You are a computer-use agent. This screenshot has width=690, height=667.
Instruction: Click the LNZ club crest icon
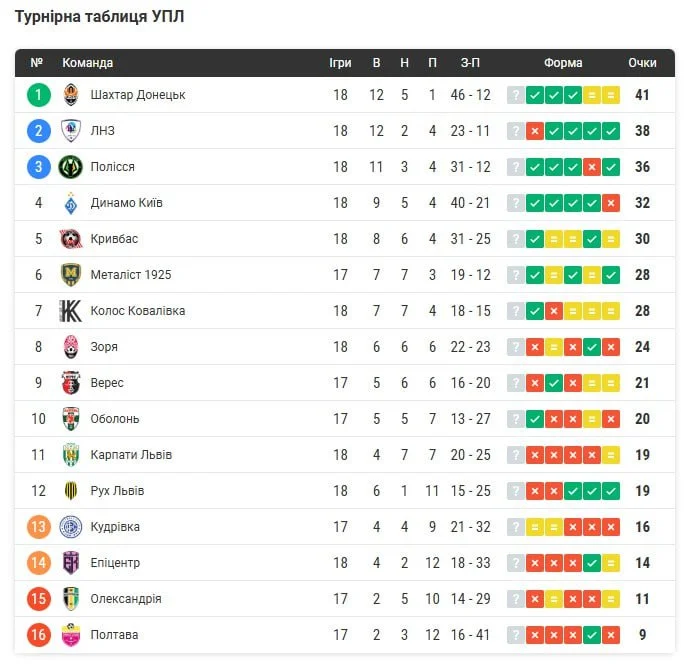(70, 131)
